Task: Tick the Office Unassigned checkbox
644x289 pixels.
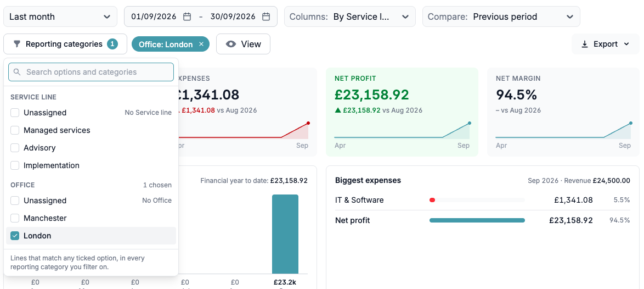Action: point(15,201)
